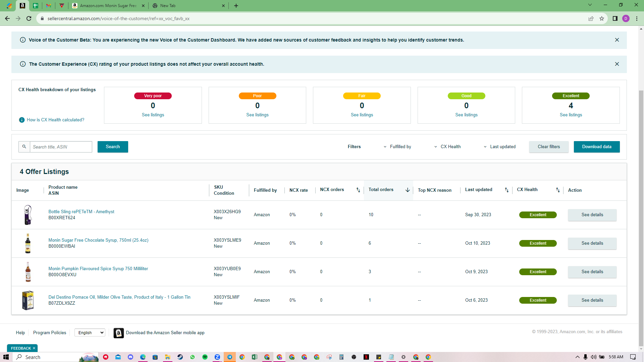
Task: Share this page using the share icon
Action: (x=591, y=18)
